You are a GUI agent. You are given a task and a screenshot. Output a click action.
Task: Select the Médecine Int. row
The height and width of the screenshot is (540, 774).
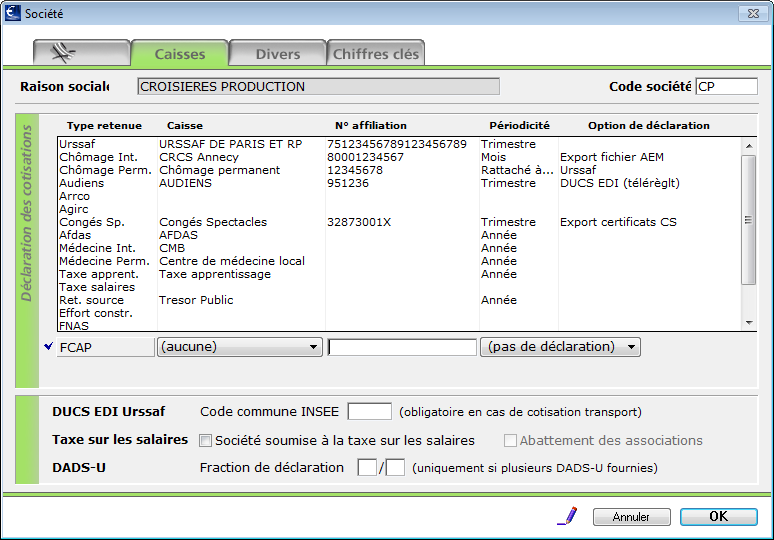click(399, 248)
